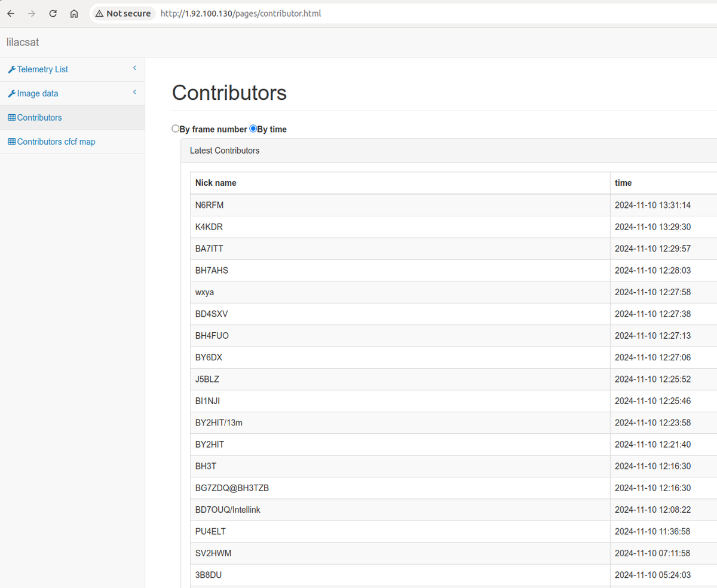Open the Contributors sidebar item
The height and width of the screenshot is (588, 717).
72,118
